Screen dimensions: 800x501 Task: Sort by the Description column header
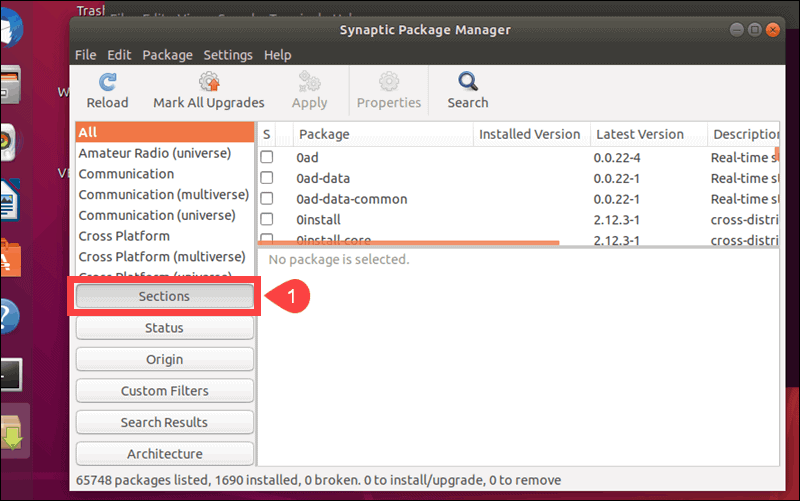743,134
